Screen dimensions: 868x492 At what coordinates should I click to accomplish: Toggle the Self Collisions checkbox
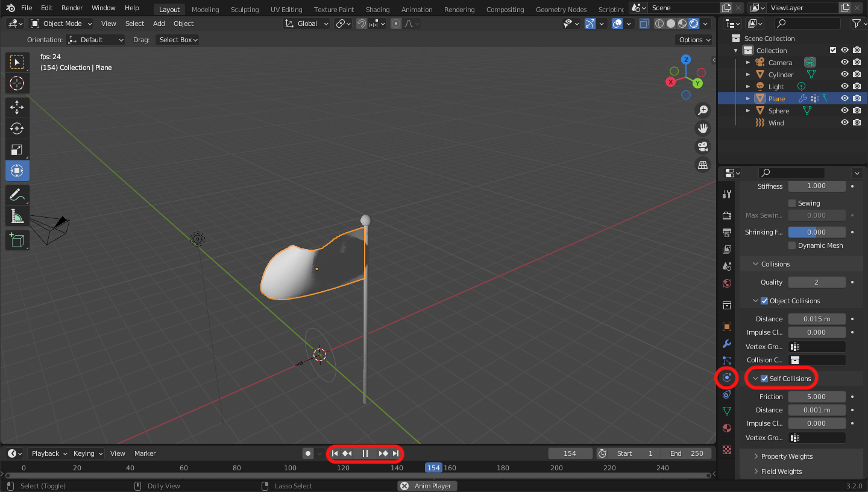[x=764, y=379]
